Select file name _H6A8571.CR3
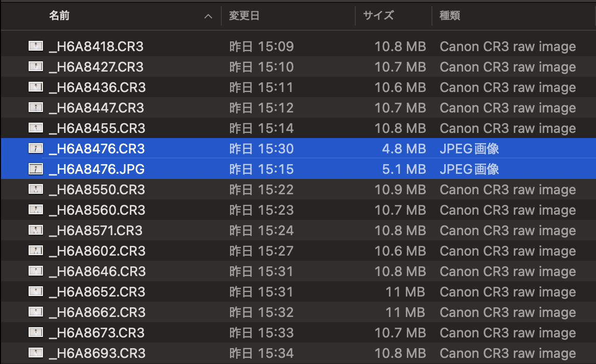The width and height of the screenshot is (596, 364). tap(96, 231)
